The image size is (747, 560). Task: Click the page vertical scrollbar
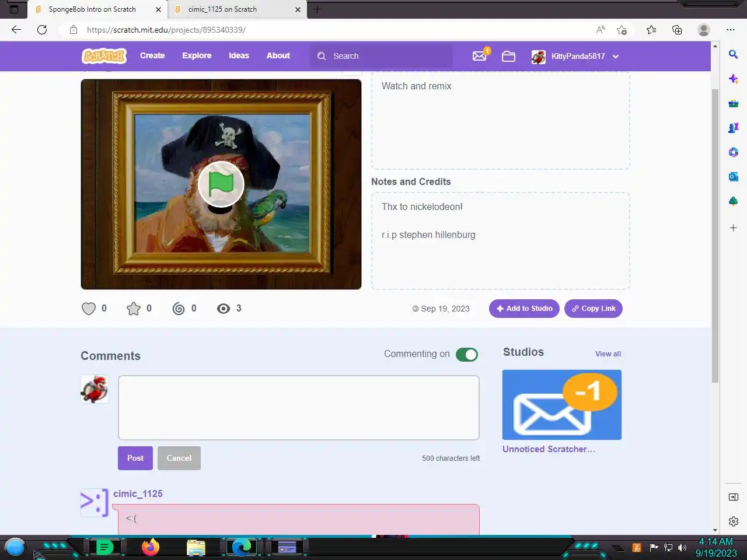pos(715,236)
